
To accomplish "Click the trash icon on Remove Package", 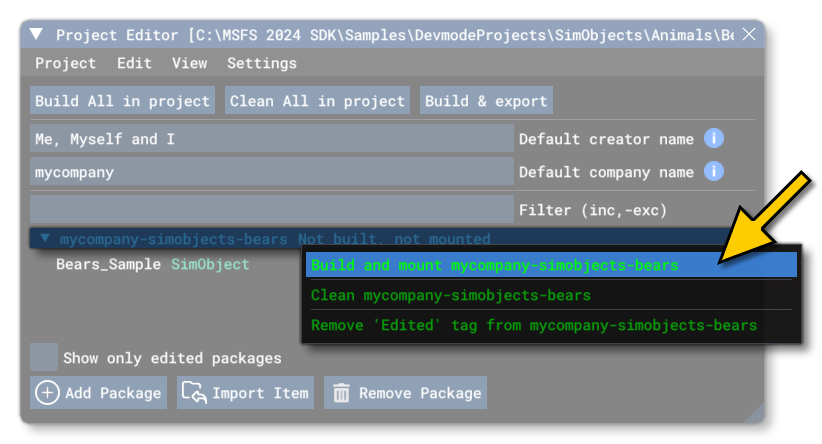I will click(x=341, y=393).
